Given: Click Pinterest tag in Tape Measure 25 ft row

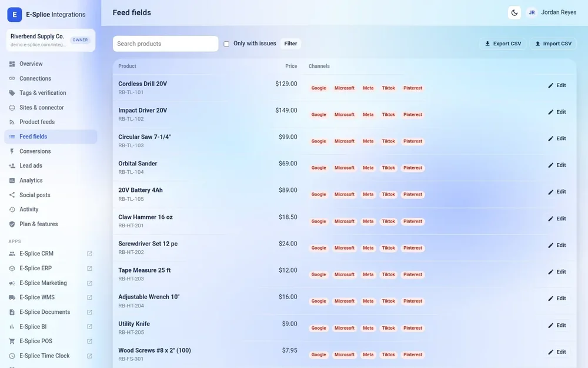Looking at the screenshot, I should coord(413,274).
